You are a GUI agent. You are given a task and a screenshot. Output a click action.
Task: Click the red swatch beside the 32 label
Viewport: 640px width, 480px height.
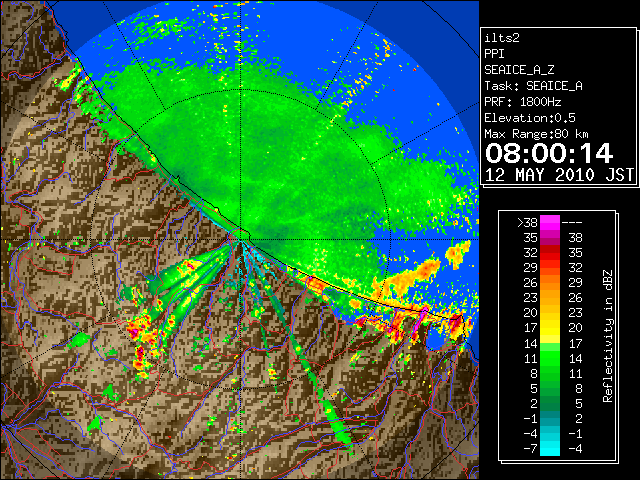coord(550,253)
